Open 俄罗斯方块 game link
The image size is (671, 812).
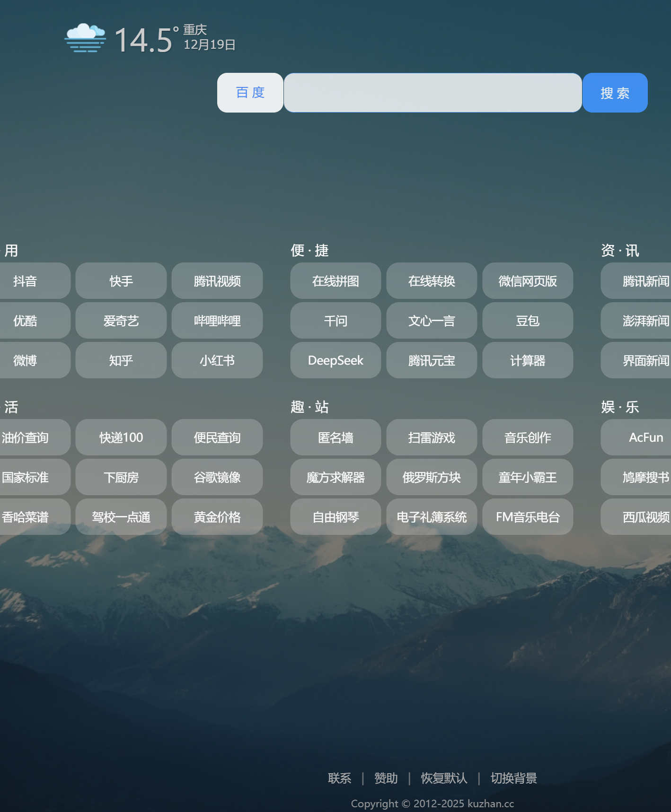[432, 477]
